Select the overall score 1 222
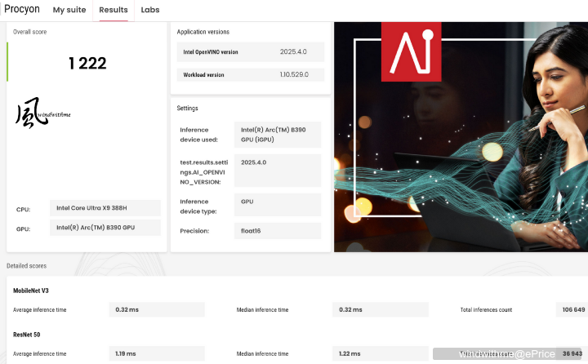This screenshot has width=588, height=364. point(87,63)
